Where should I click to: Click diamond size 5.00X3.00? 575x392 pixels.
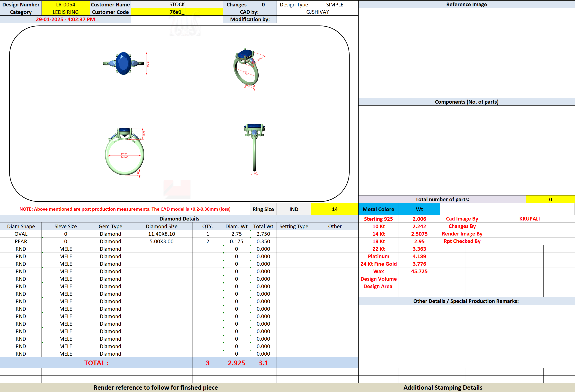(161, 241)
